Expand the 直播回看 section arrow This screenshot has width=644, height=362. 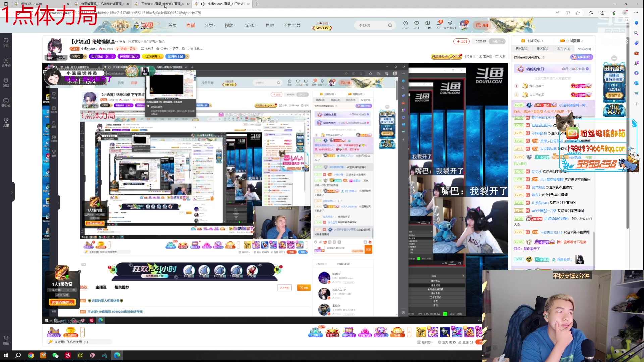click(x=582, y=41)
